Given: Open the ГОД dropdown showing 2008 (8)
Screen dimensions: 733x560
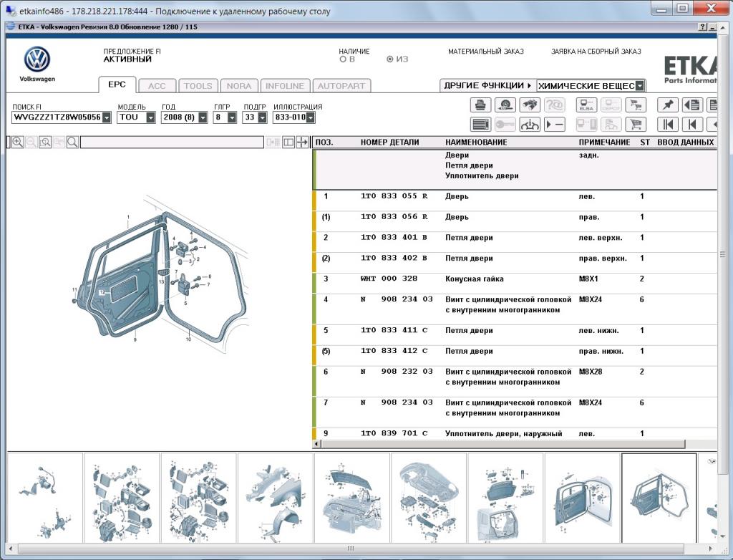Looking at the screenshot, I should click(203, 117).
